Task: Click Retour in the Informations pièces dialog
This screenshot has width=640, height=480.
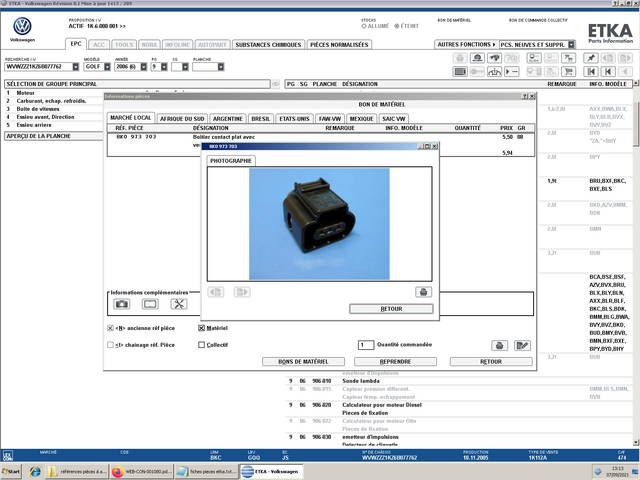Action: pos(491,362)
